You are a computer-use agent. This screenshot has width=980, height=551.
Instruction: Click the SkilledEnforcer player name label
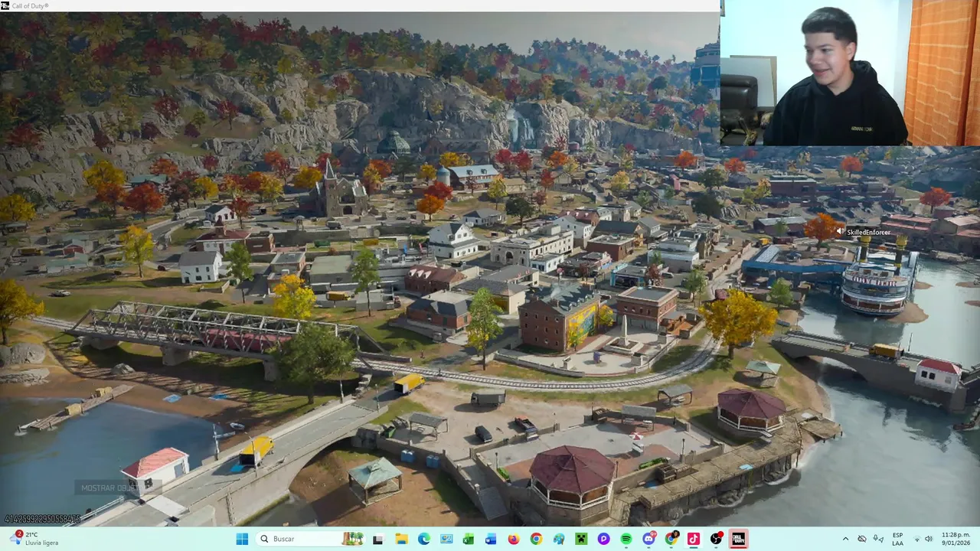868,232
